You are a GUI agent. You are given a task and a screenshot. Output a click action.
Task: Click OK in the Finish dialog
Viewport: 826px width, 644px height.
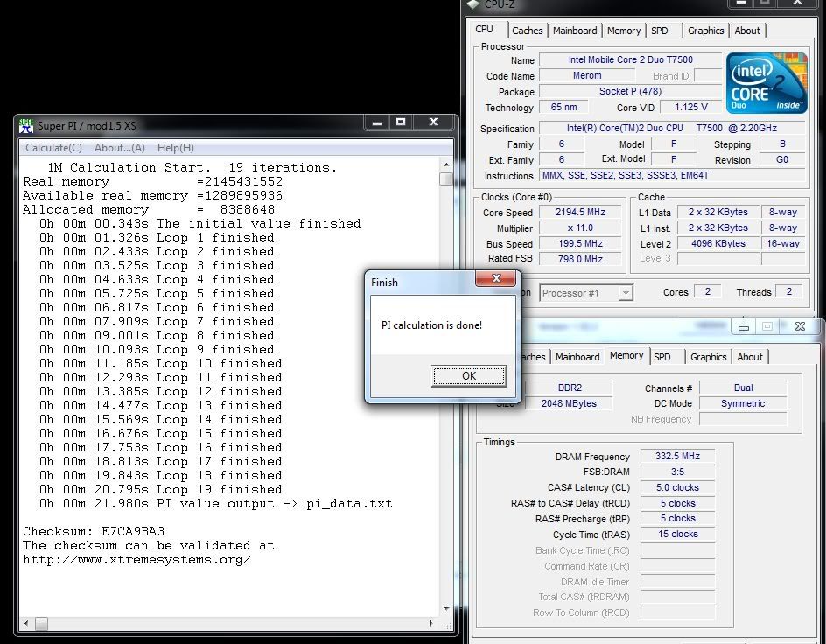pyautogui.click(x=469, y=376)
